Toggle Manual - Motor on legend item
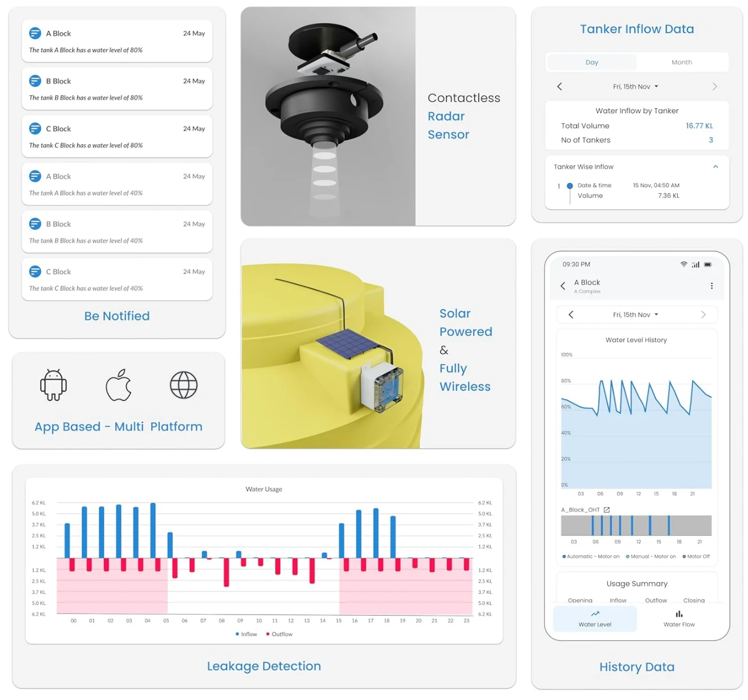This screenshot has width=748, height=700. click(x=651, y=556)
